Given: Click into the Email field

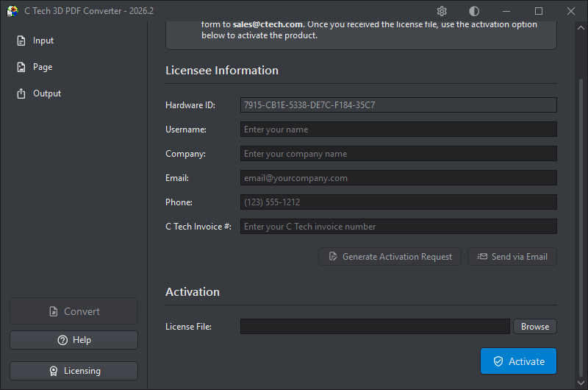Looking at the screenshot, I should pyautogui.click(x=398, y=178).
